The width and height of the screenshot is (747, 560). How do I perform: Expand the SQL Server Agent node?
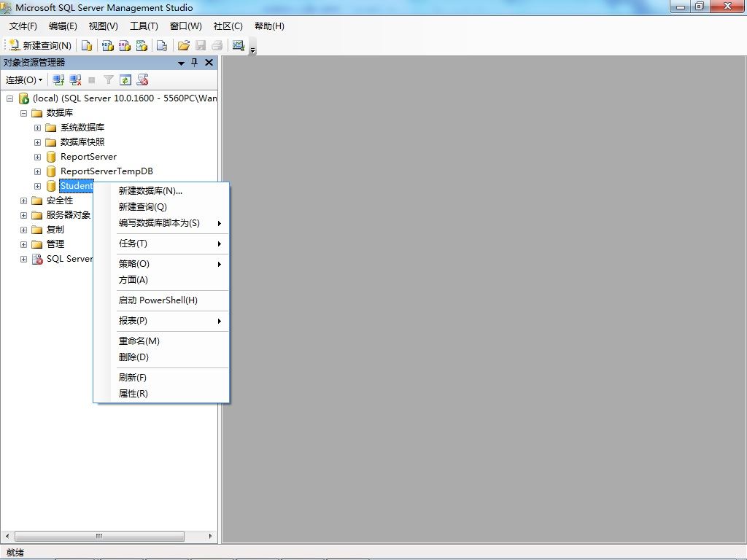point(23,259)
